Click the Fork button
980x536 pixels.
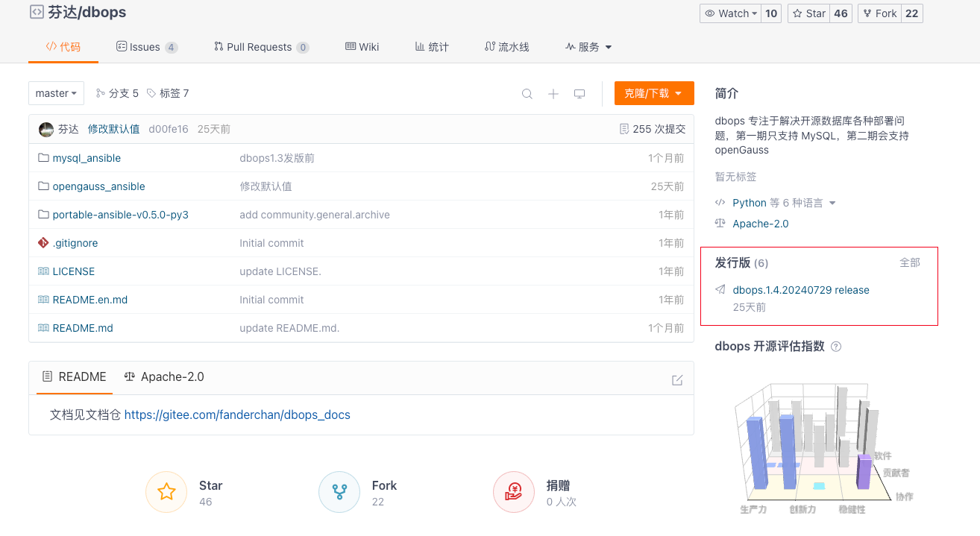click(x=879, y=13)
